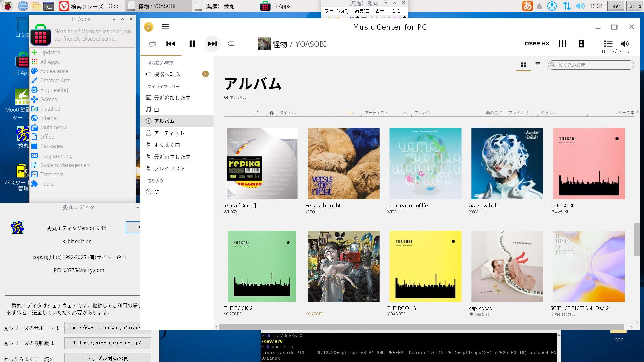Open the Raspberry Pi main menu

[x=8, y=6]
